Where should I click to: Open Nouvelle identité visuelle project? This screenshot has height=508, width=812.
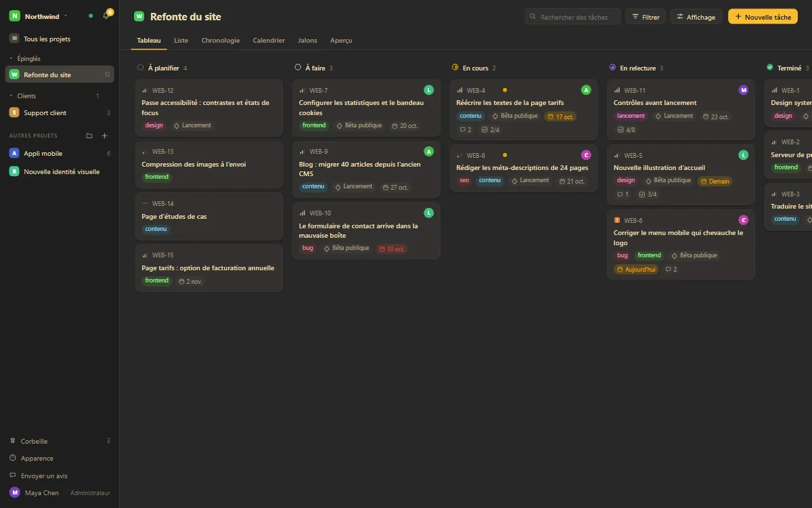point(60,171)
